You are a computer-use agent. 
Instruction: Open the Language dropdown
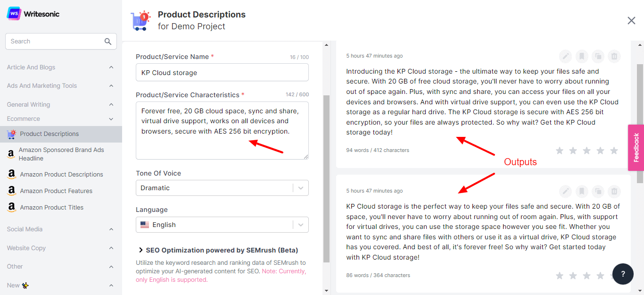(222, 225)
